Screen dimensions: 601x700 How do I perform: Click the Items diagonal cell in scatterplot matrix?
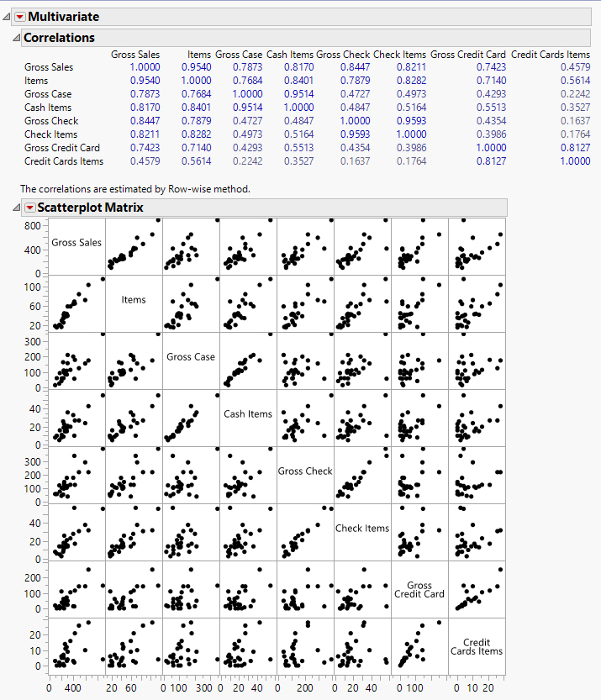coord(134,303)
